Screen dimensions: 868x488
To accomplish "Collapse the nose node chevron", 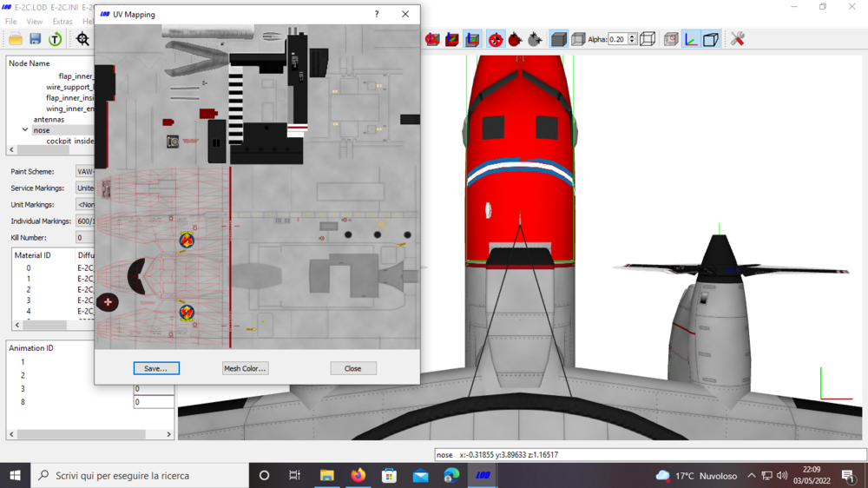I will pyautogui.click(x=25, y=130).
